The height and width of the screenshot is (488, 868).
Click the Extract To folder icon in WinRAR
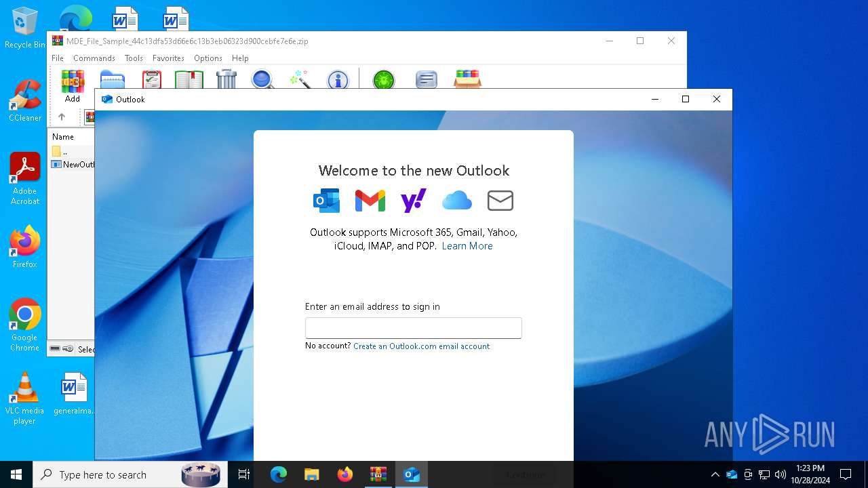click(x=113, y=79)
